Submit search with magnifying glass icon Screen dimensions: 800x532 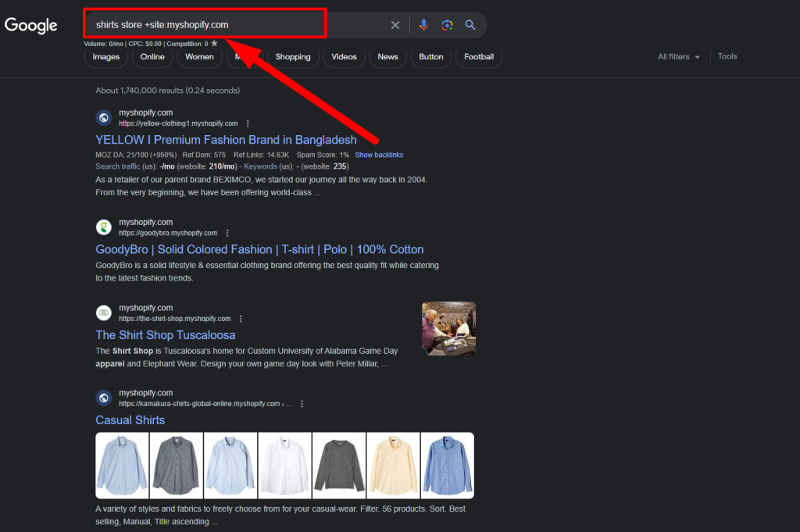(470, 25)
